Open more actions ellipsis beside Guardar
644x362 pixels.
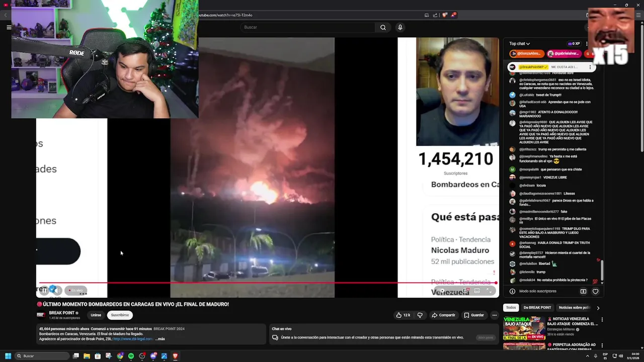(494, 315)
